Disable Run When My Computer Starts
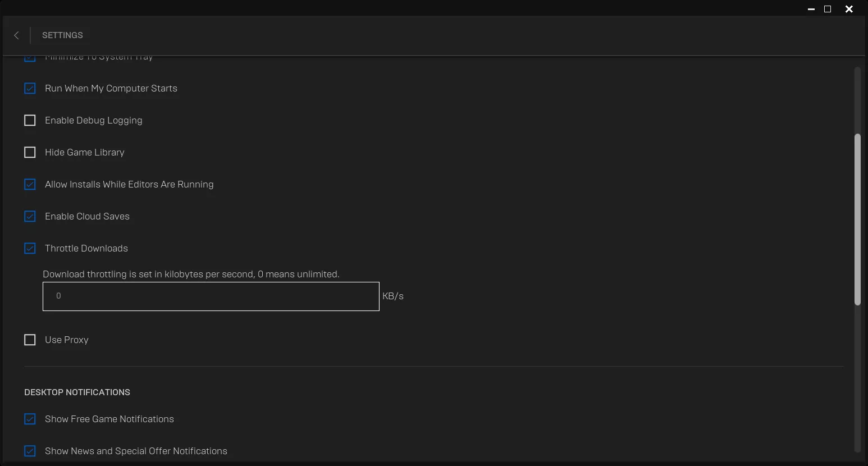 pos(30,88)
